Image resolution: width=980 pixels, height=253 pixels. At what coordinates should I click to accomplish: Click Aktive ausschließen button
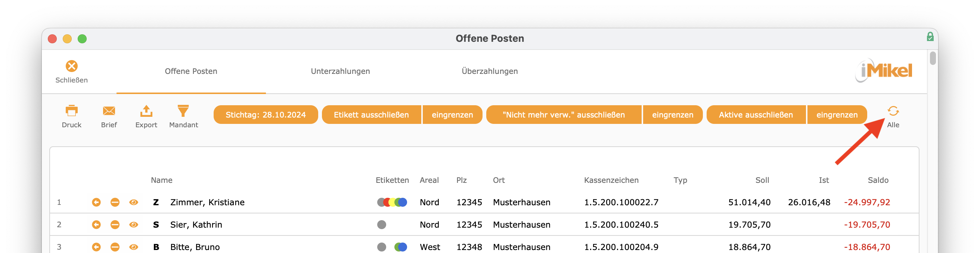(x=756, y=115)
